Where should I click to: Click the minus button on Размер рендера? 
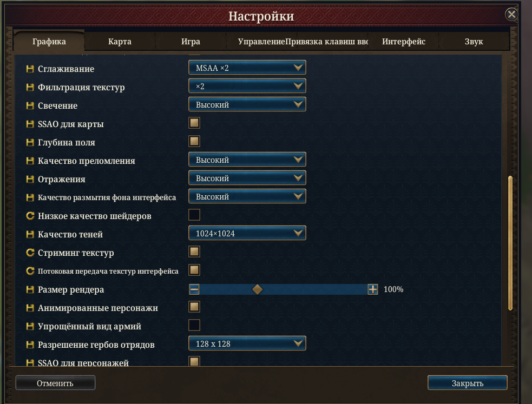[x=194, y=289]
